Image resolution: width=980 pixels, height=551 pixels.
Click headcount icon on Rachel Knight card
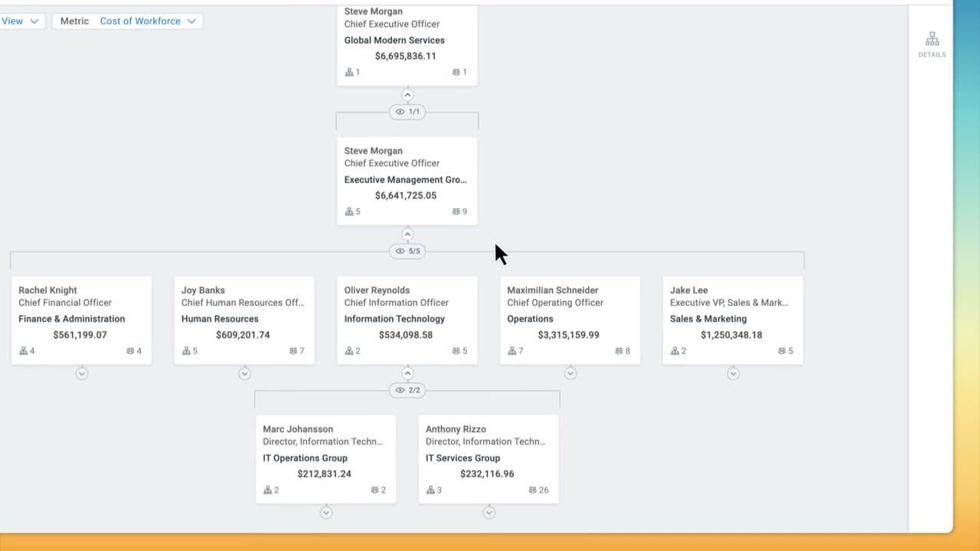[130, 351]
